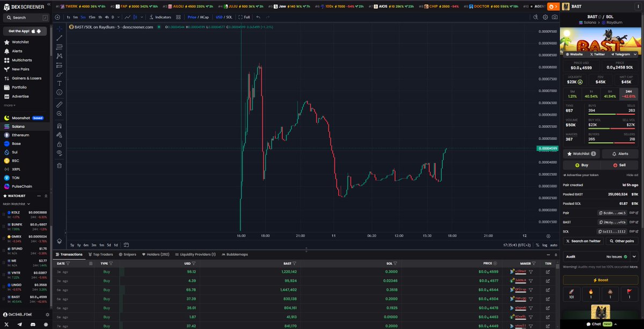Click the Alerts bell button
The width and height of the screenshot is (644, 329).
[620, 153]
